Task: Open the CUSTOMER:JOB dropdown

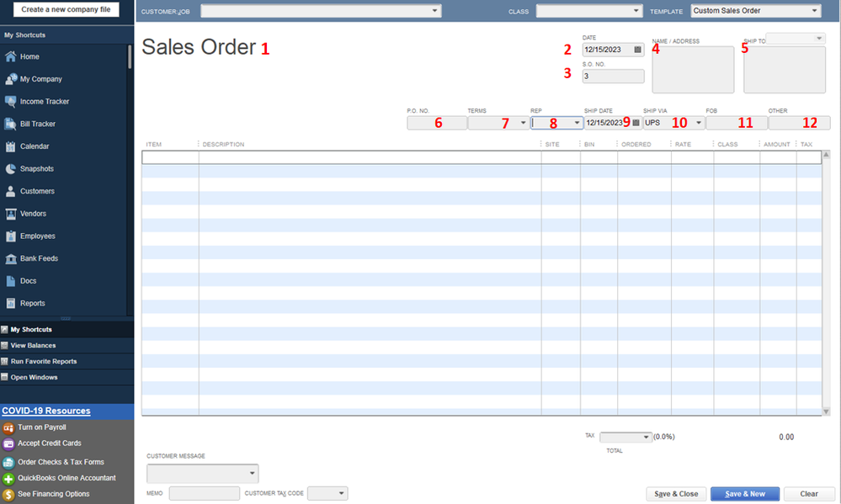Action: (436, 11)
